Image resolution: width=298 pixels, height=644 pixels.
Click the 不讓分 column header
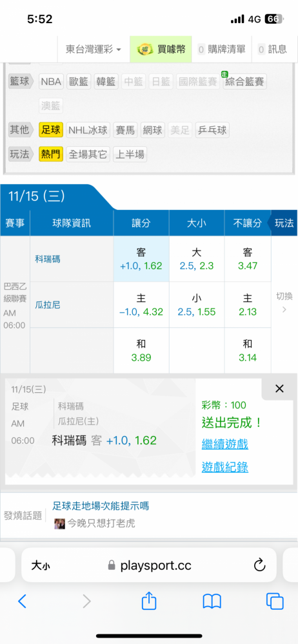248,223
